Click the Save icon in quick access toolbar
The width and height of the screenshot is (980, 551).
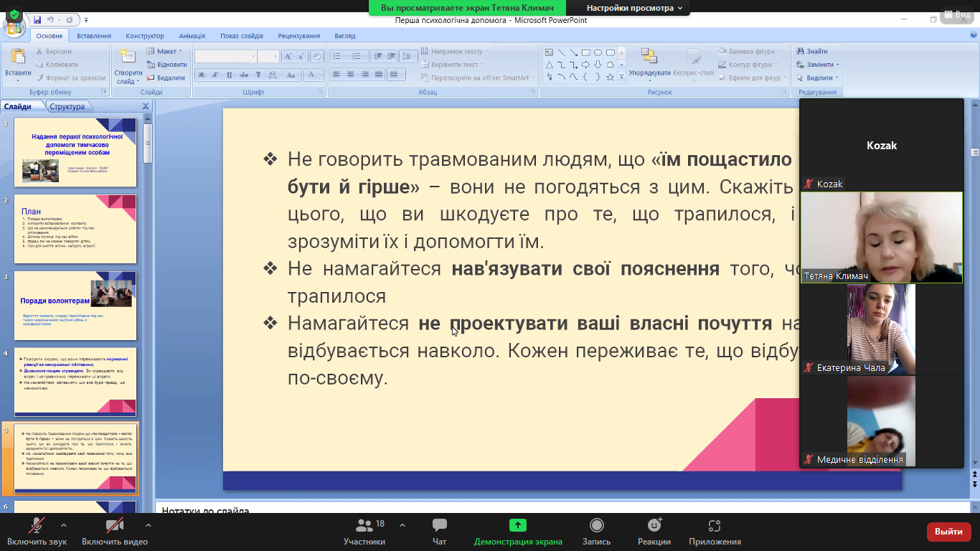[x=37, y=20]
